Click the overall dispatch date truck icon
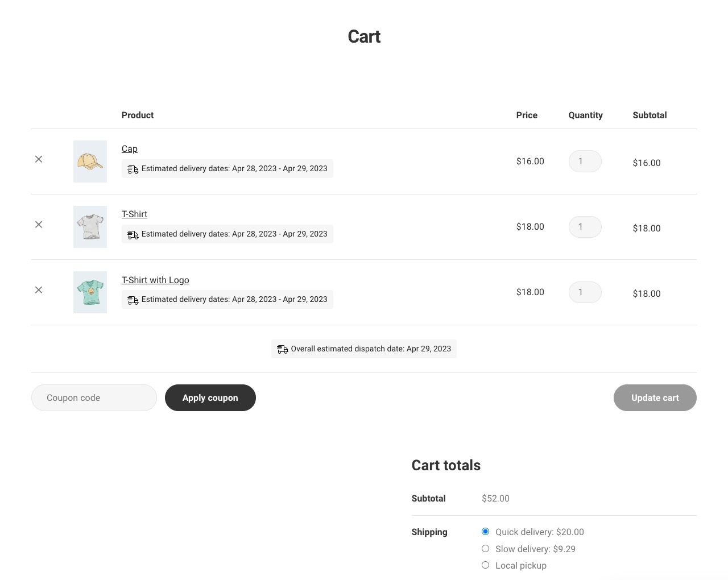This screenshot has width=728, height=580. pos(283,349)
